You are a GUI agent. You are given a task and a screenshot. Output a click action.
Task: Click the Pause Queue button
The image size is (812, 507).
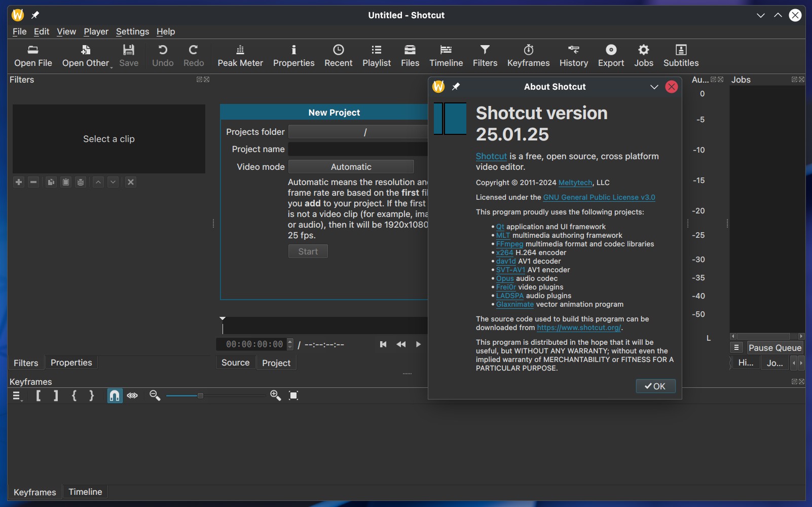(x=775, y=348)
